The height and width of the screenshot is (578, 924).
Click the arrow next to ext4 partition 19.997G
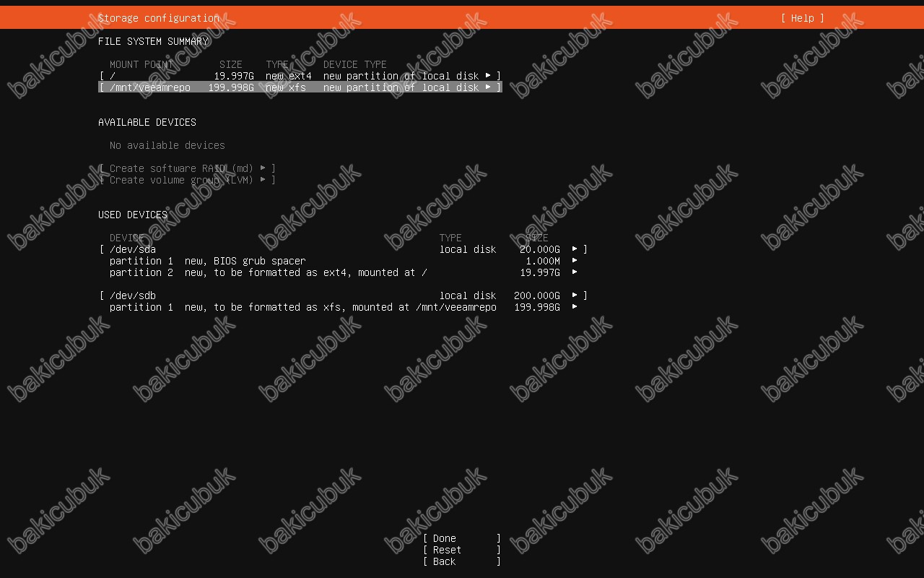(x=575, y=272)
